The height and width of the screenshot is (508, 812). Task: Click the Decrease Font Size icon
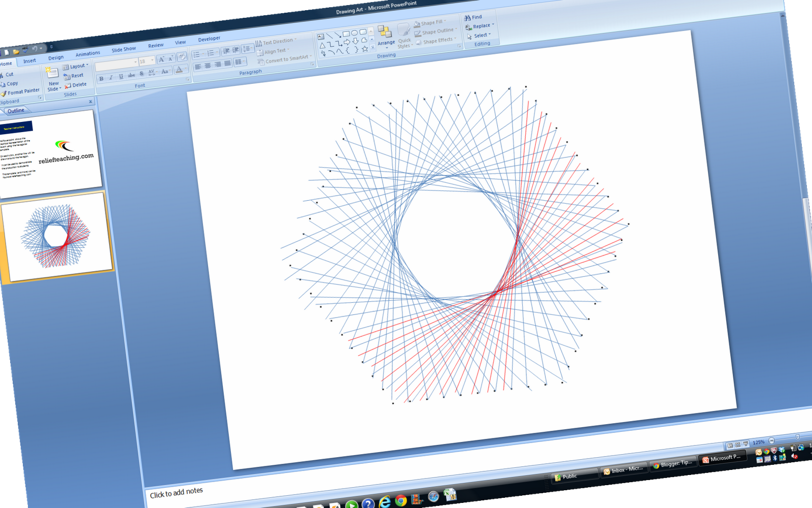pyautogui.click(x=171, y=58)
